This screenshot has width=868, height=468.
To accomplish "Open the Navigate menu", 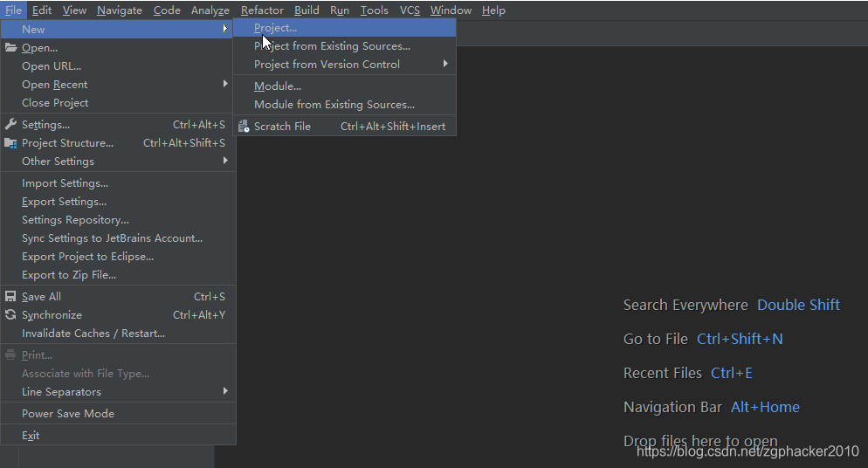I will pos(120,10).
